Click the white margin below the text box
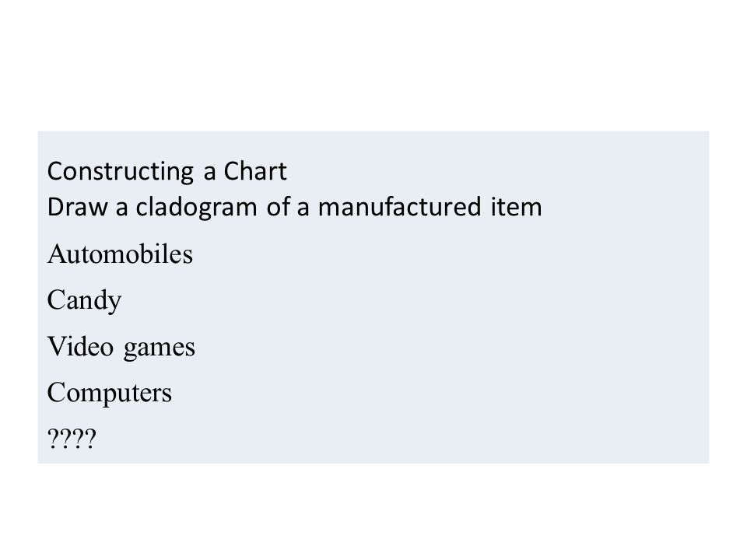This screenshot has width=747, height=560. tap(373, 512)
